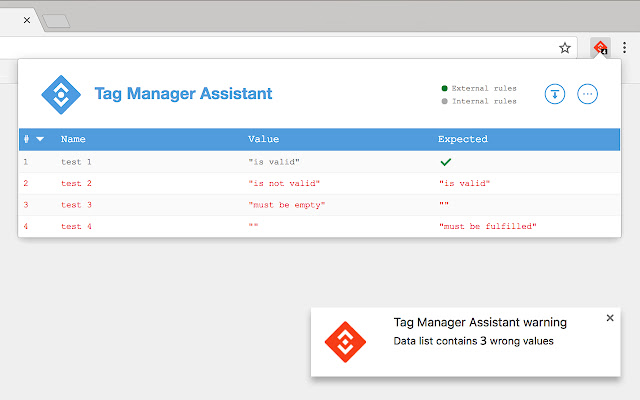The image size is (640, 400).
Task: Click the expected "is valid" cell of test 2
Action: [x=464, y=183]
